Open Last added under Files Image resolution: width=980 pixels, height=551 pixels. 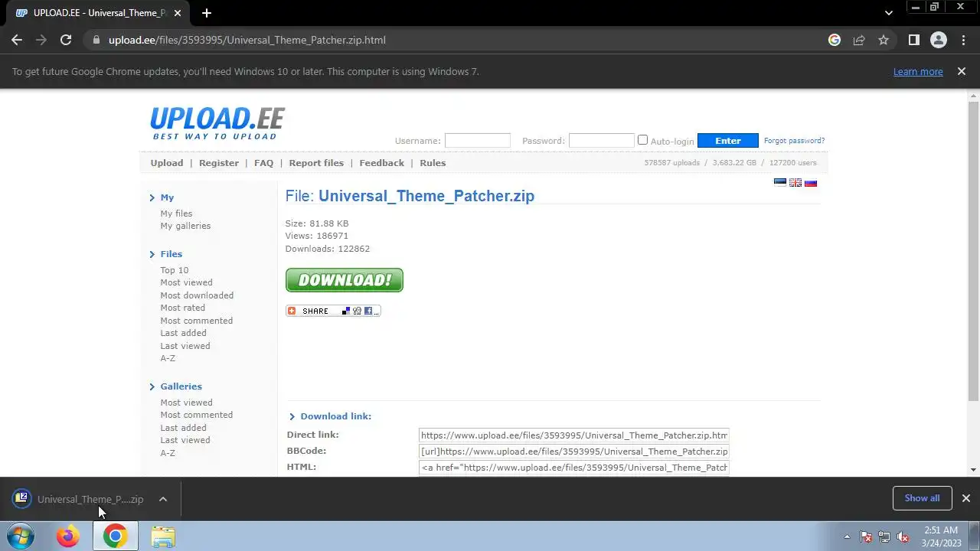point(183,333)
